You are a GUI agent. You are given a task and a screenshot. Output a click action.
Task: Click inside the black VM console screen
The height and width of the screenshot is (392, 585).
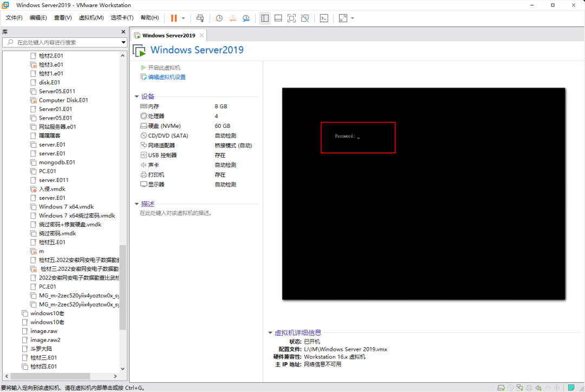424,194
